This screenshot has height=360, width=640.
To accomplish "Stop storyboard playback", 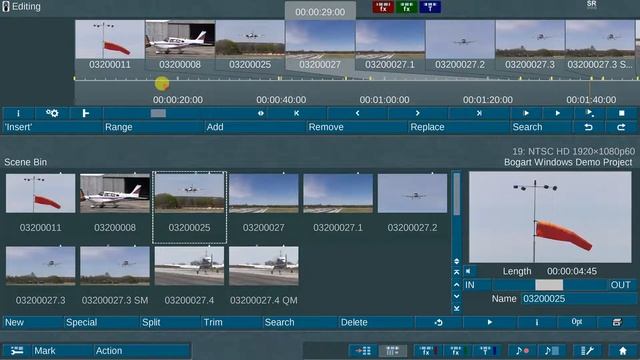I will point(621,113).
